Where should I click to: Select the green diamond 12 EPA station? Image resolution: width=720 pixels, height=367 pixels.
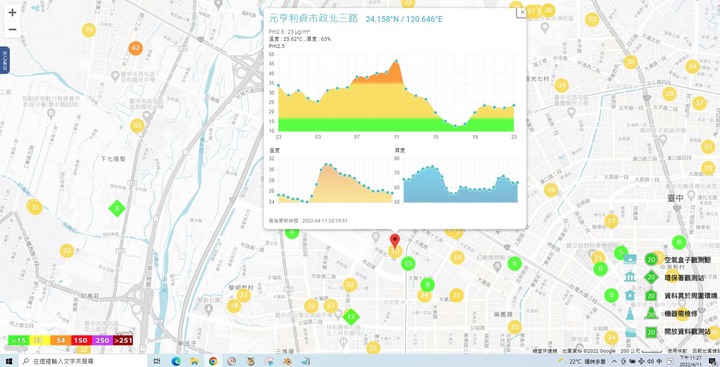click(351, 316)
